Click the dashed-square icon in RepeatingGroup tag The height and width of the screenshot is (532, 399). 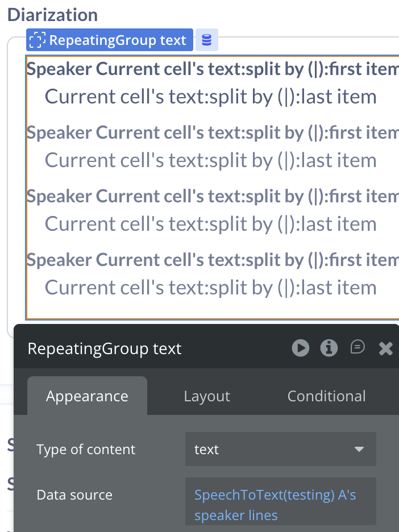pos(37,40)
